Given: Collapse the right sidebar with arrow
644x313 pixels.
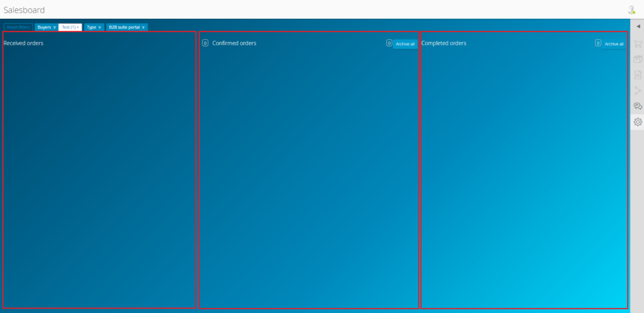Looking at the screenshot, I should coord(638,26).
